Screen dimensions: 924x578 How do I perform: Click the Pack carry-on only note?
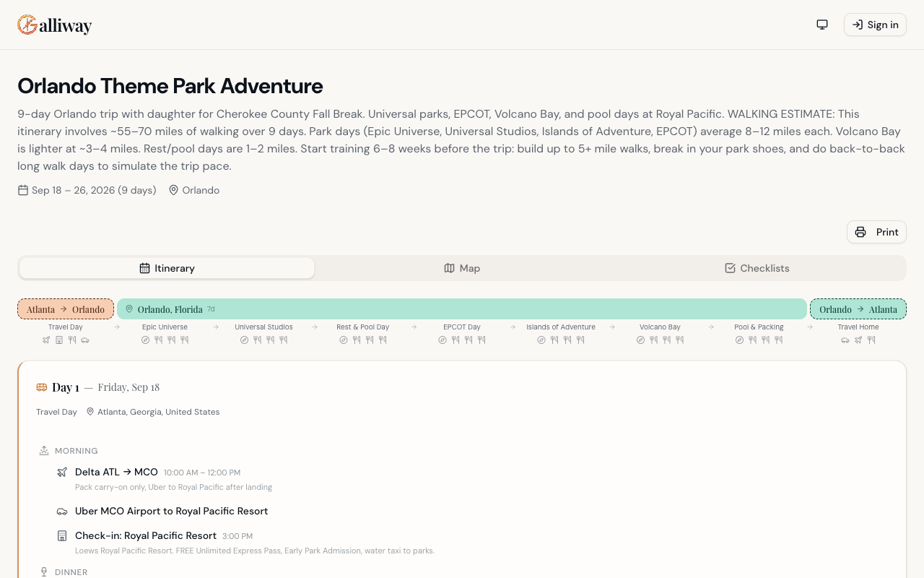173,487
